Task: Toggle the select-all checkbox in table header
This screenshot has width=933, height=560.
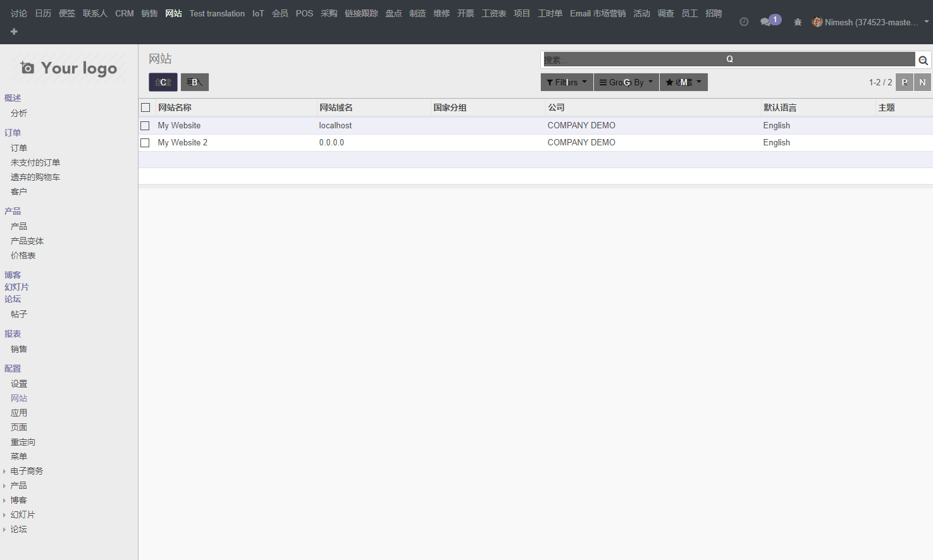Action: pos(145,107)
